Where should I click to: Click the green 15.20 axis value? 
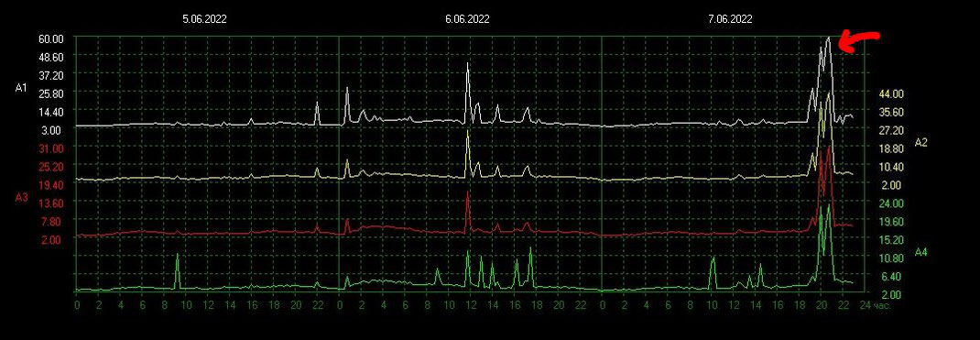point(891,239)
